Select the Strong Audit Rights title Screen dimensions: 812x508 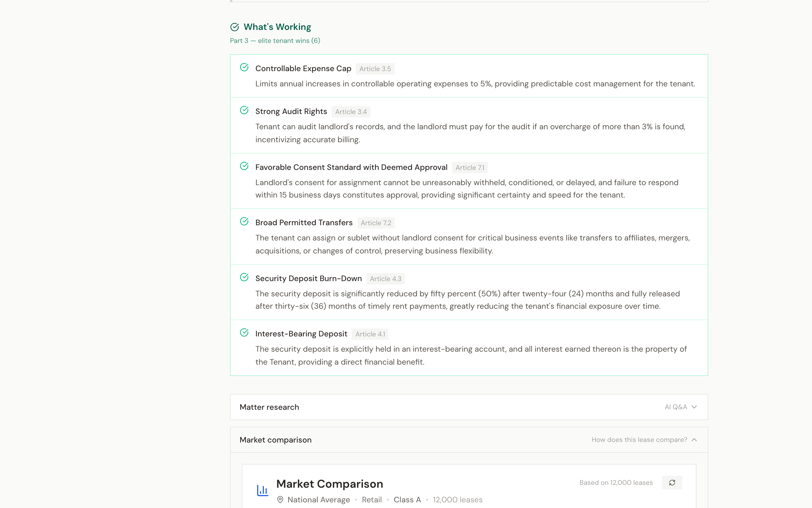click(291, 111)
